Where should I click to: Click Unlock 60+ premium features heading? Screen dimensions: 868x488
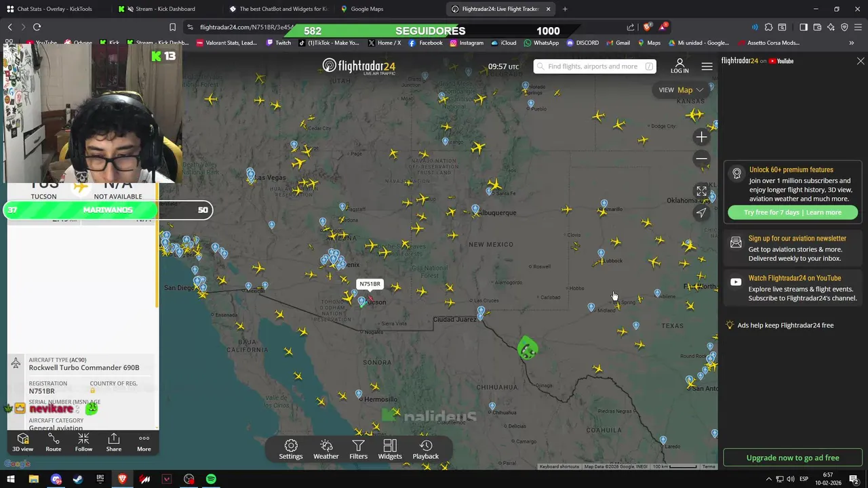(791, 170)
